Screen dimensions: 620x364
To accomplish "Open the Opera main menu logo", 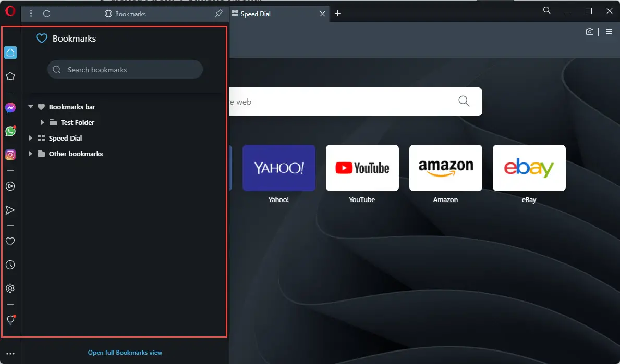I will pyautogui.click(x=10, y=10).
